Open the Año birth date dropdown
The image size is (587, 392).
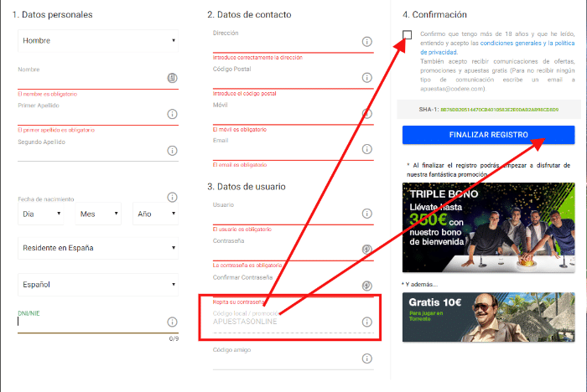(x=155, y=214)
